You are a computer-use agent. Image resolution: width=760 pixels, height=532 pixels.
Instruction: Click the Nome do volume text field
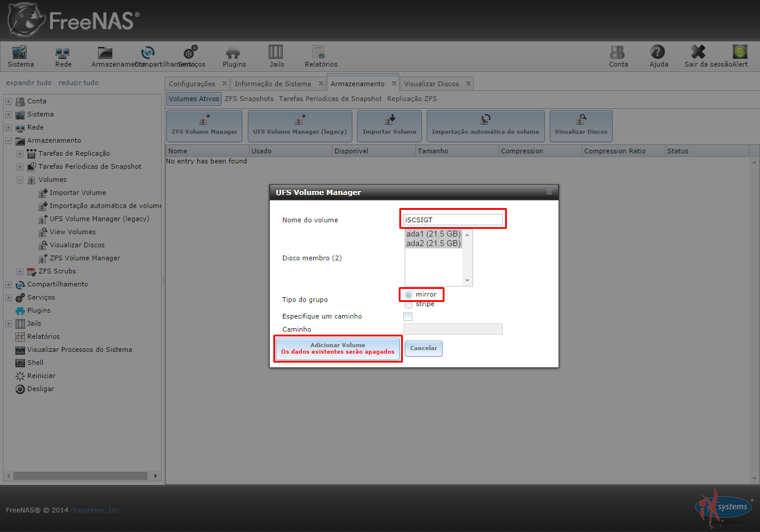click(453, 220)
